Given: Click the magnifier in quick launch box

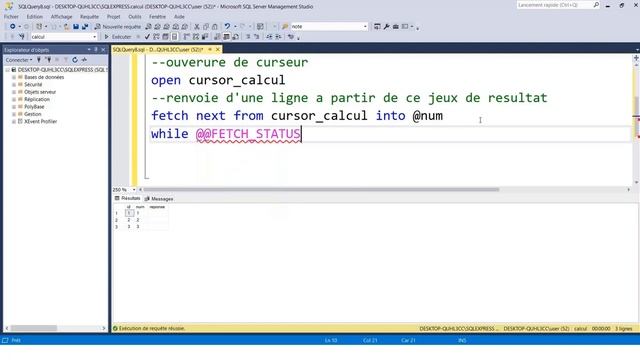Looking at the screenshot, I should click(x=596, y=5).
